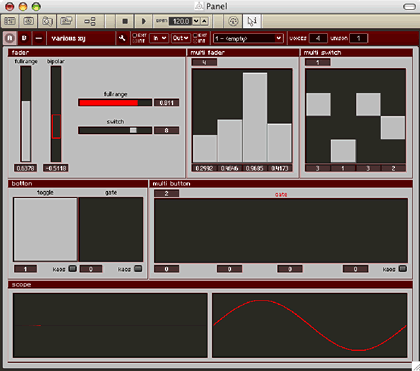Click the switch value display showing 8
Viewport: 420px width, 371px height.
[166, 130]
